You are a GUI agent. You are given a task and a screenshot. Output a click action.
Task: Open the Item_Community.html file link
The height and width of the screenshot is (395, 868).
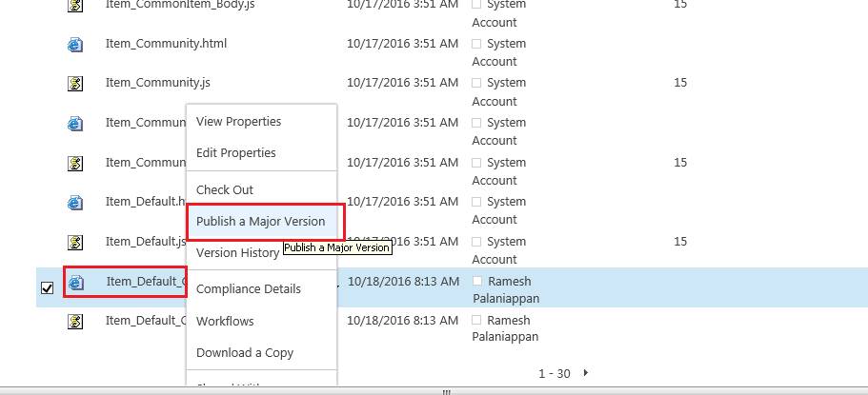(166, 44)
